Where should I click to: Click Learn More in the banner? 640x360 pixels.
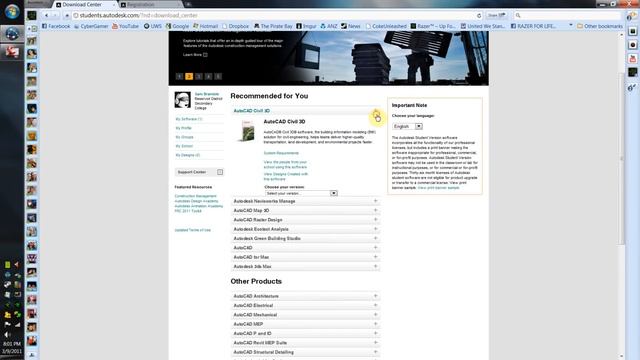pos(195,55)
